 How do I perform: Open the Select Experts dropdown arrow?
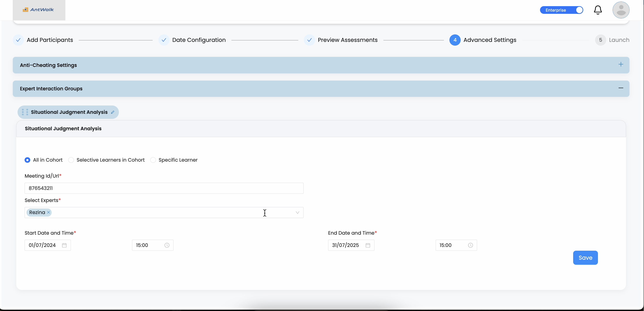tap(297, 213)
